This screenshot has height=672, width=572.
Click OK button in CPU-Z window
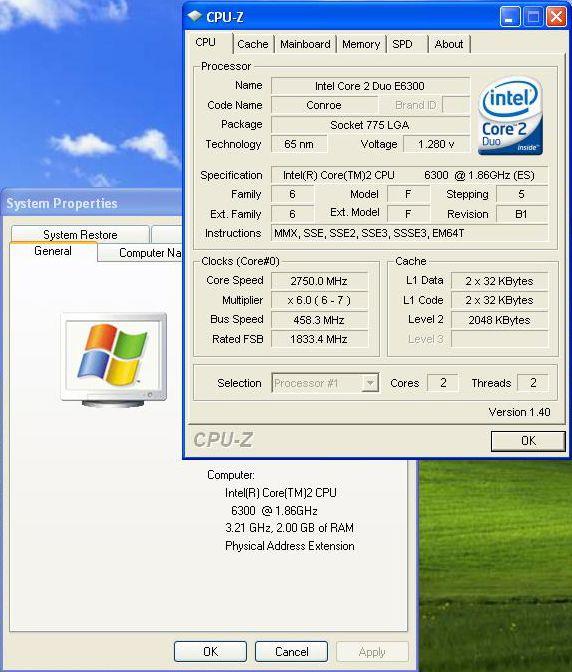pos(528,441)
